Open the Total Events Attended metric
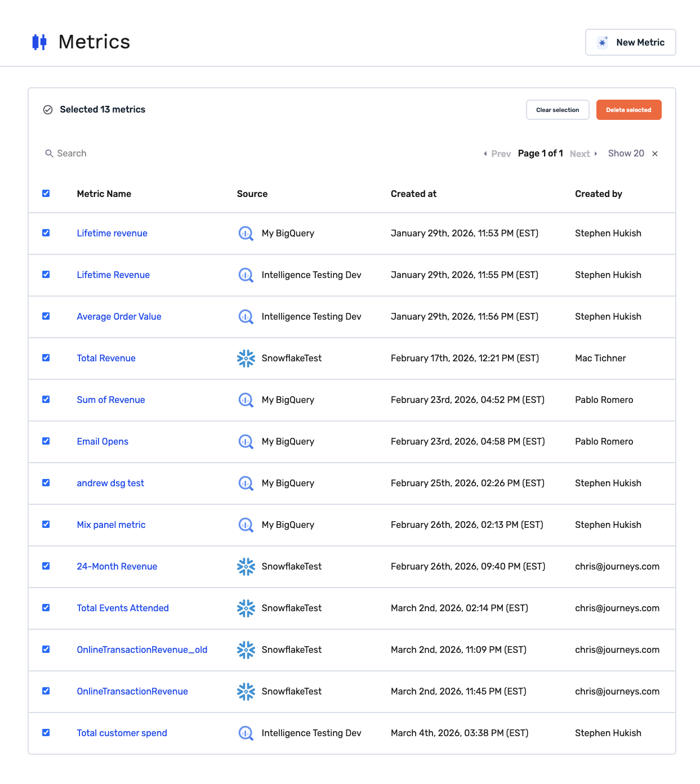This screenshot has height=784, width=700. [123, 608]
